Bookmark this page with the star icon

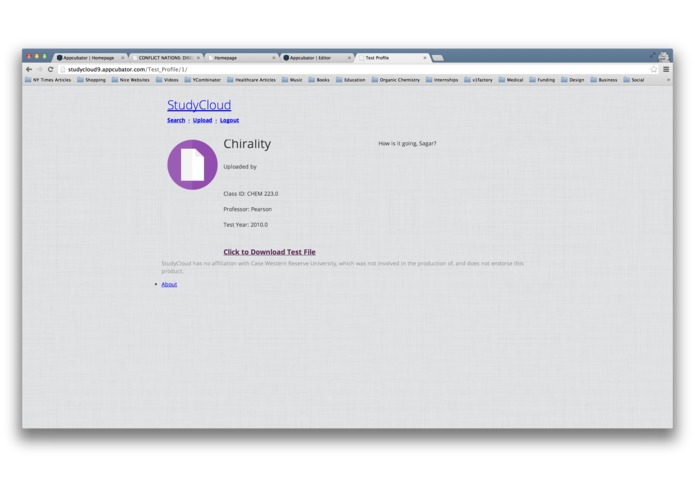(x=654, y=69)
